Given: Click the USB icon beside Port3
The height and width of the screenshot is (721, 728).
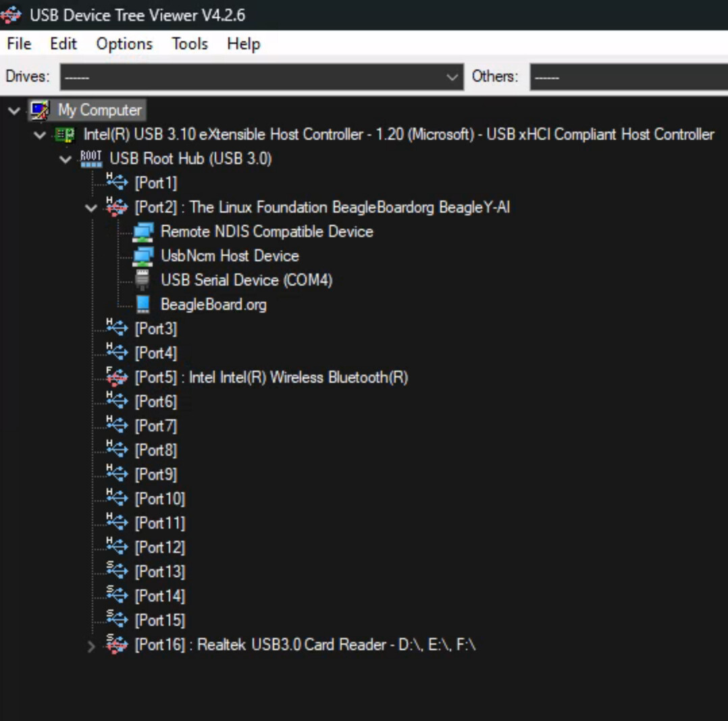Looking at the screenshot, I should click(x=117, y=327).
